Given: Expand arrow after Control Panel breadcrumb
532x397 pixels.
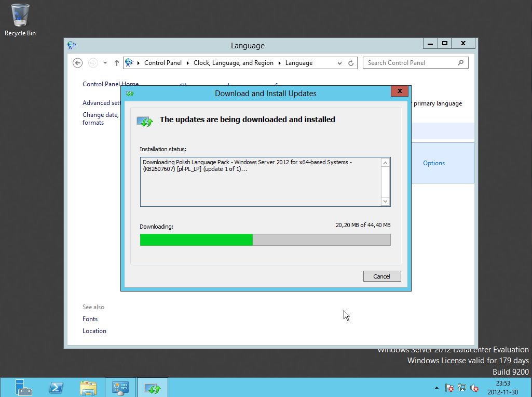Looking at the screenshot, I should 187,63.
